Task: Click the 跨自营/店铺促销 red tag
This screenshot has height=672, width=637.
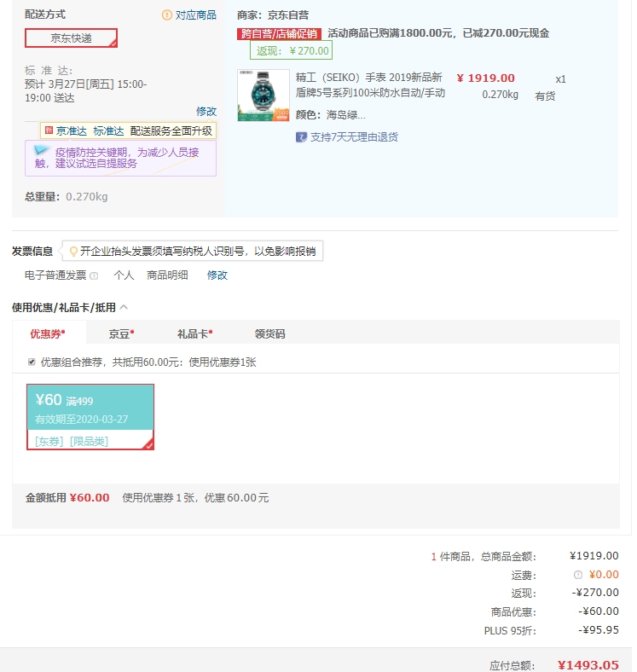Action: (x=279, y=34)
